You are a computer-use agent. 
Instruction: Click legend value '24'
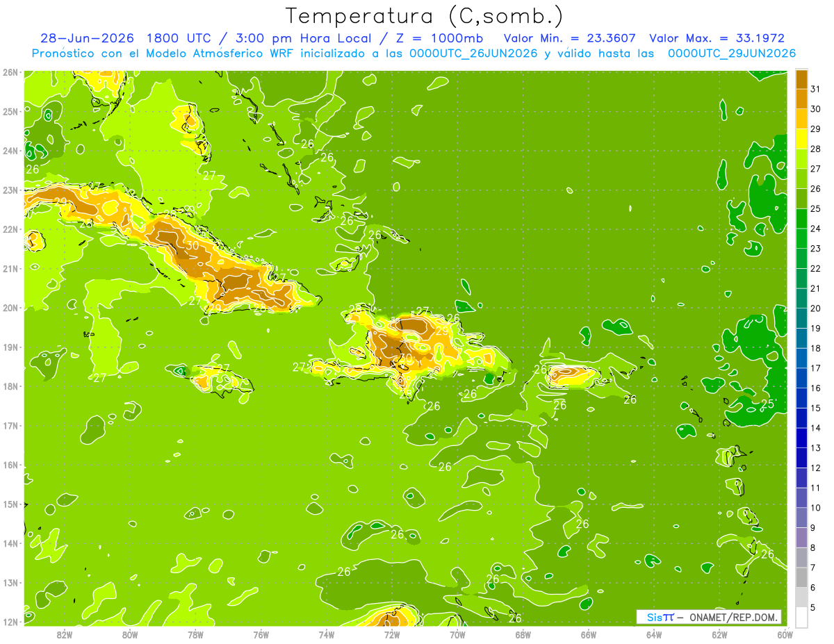click(815, 229)
